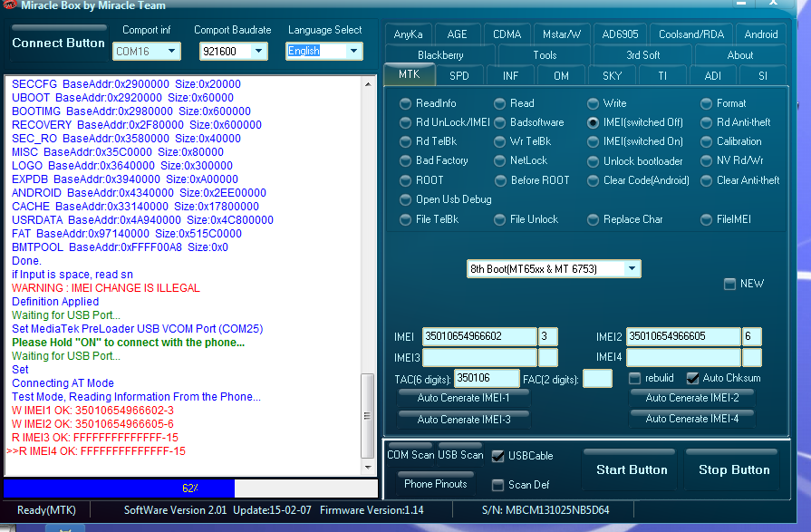Select the Format radio option
The image size is (811, 532).
tap(707, 103)
